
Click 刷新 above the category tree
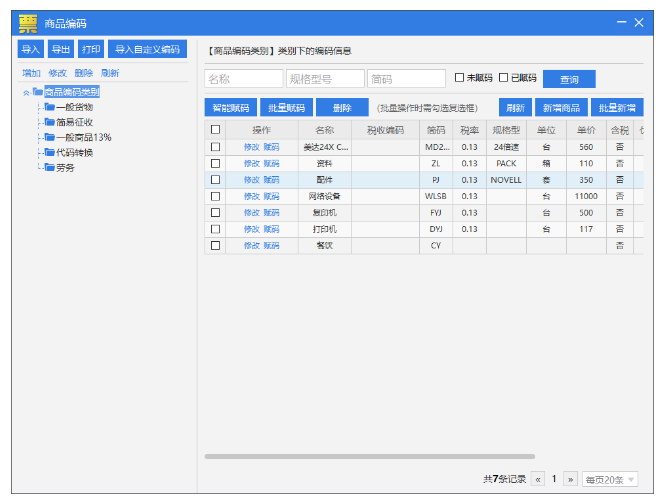110,73
